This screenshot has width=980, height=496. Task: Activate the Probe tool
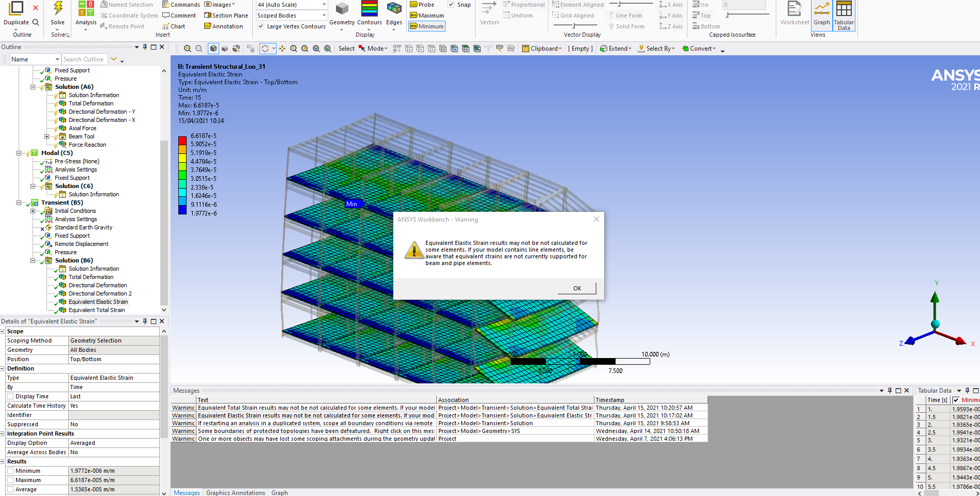(x=422, y=5)
